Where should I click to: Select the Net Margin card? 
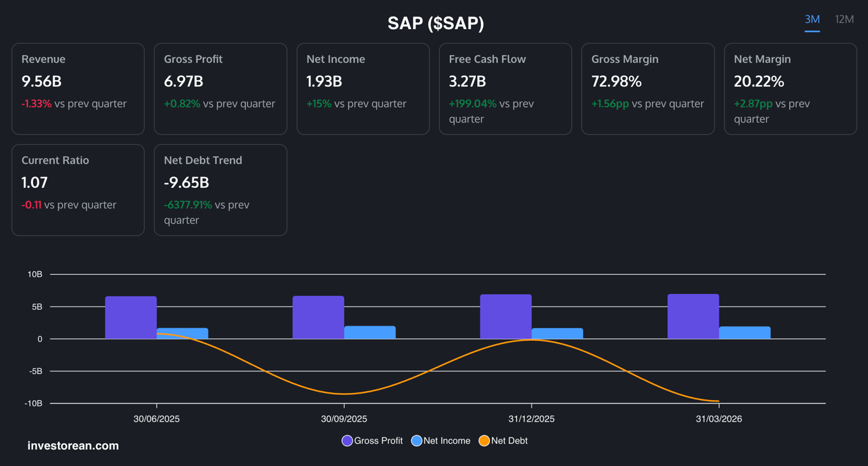(x=790, y=89)
